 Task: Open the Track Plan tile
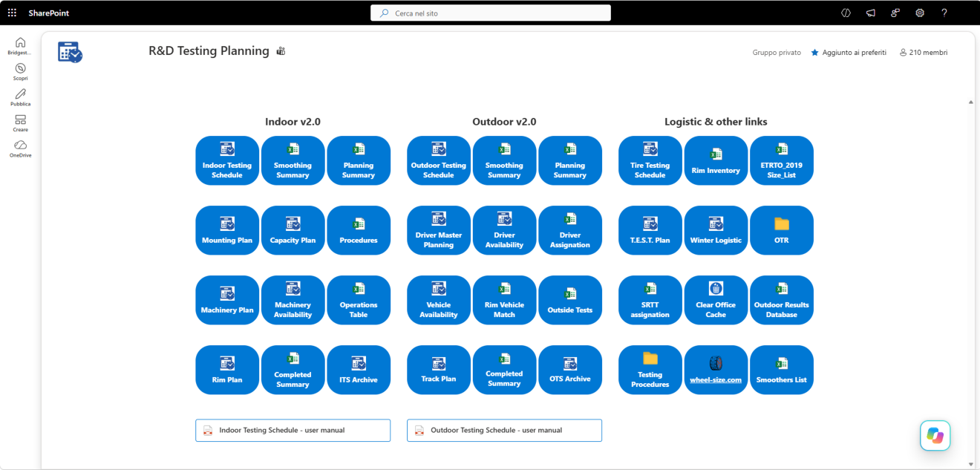click(439, 370)
